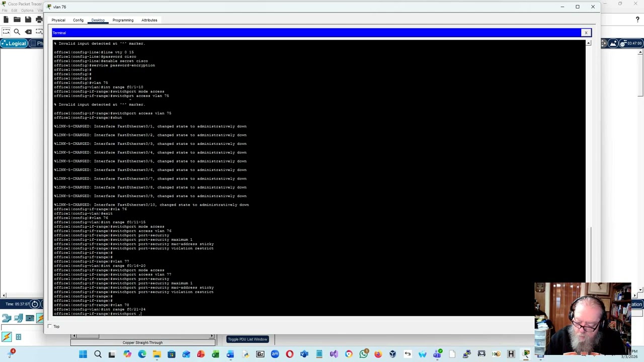Close the Terminal panel with the X
The image size is (644, 362).
coord(586,33)
